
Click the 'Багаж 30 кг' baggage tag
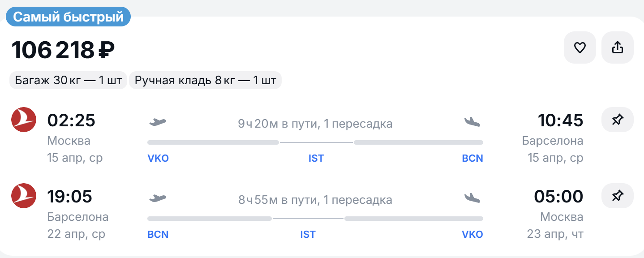click(x=69, y=81)
